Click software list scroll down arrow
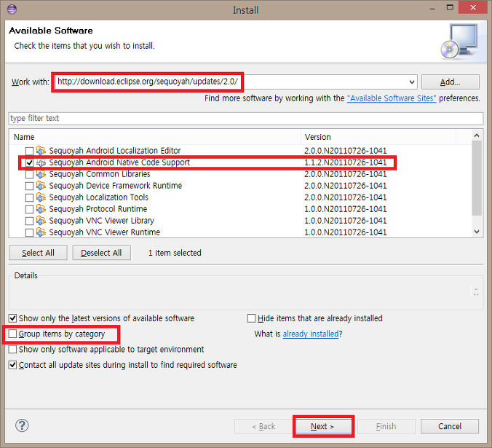This screenshot has height=448, width=492. click(477, 232)
